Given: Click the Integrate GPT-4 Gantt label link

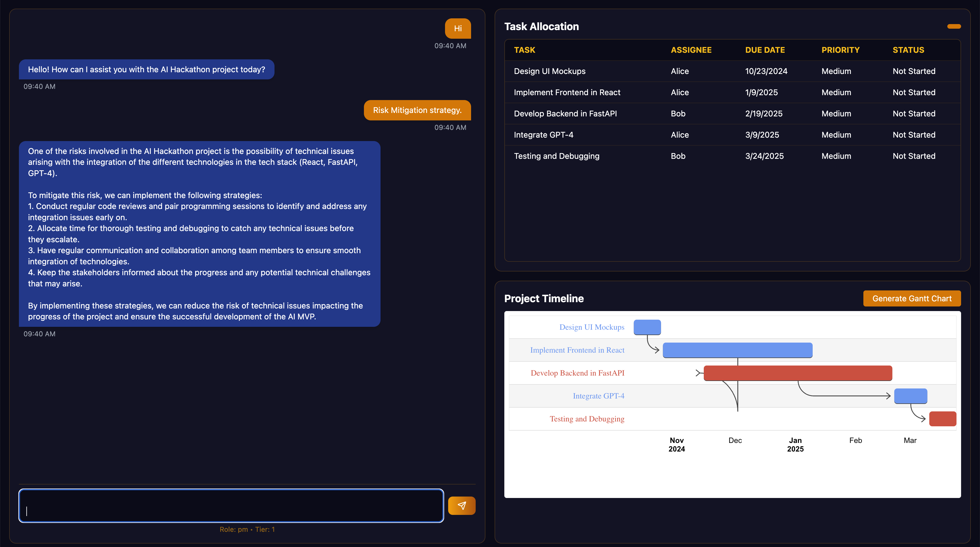Looking at the screenshot, I should (598, 396).
